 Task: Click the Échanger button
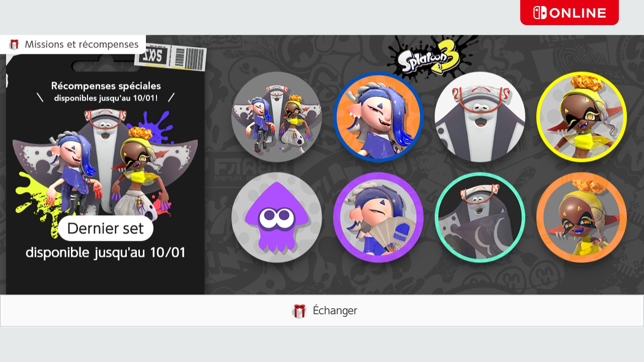(x=322, y=311)
